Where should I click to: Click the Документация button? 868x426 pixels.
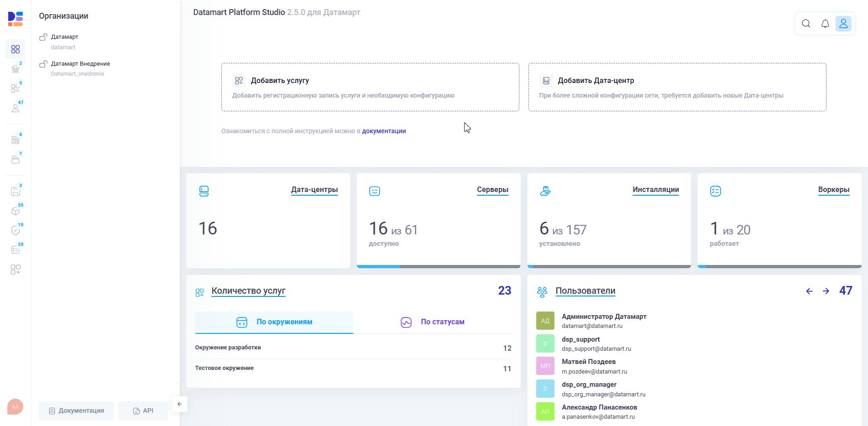point(76,410)
